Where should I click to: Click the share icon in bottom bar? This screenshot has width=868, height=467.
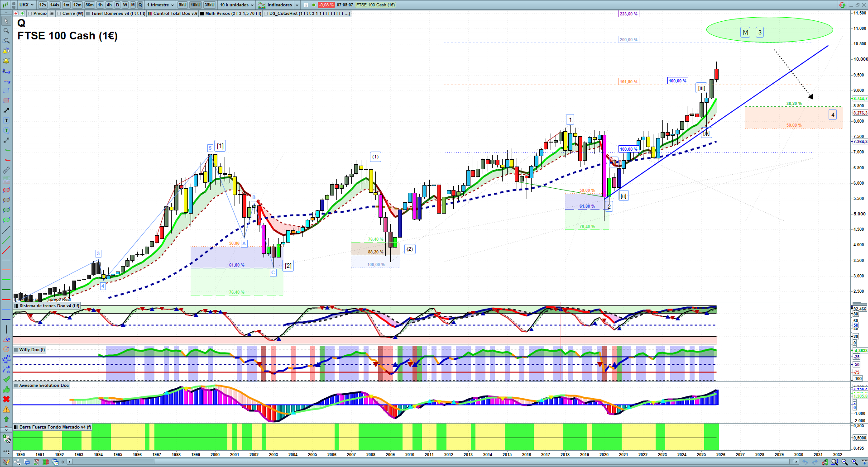[17, 462]
